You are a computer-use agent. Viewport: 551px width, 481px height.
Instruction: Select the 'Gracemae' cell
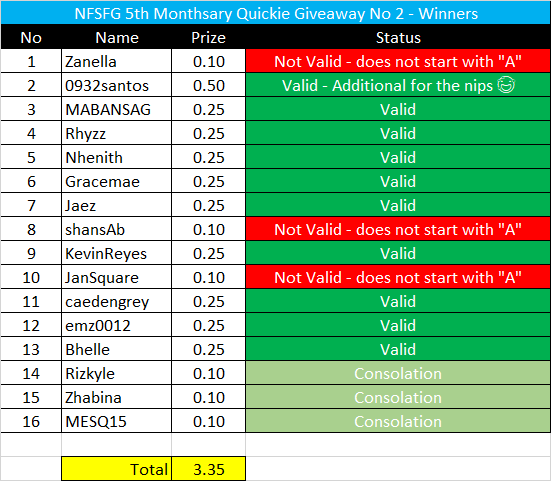(117, 181)
